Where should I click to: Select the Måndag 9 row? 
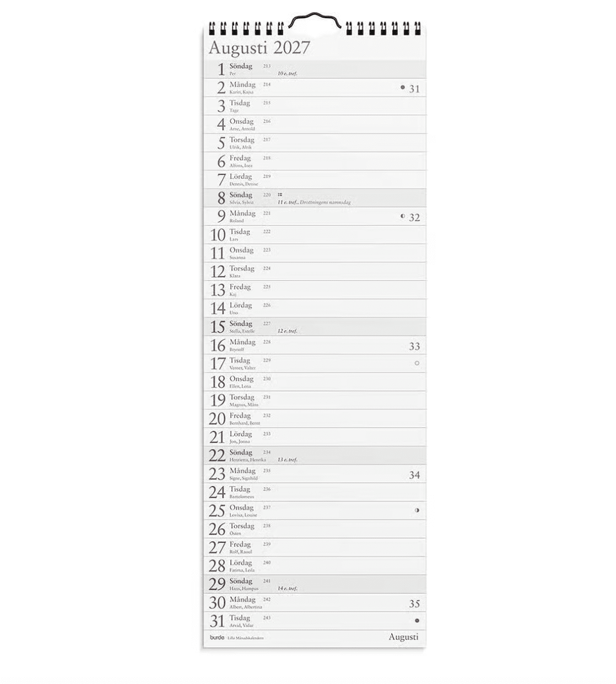315,216
